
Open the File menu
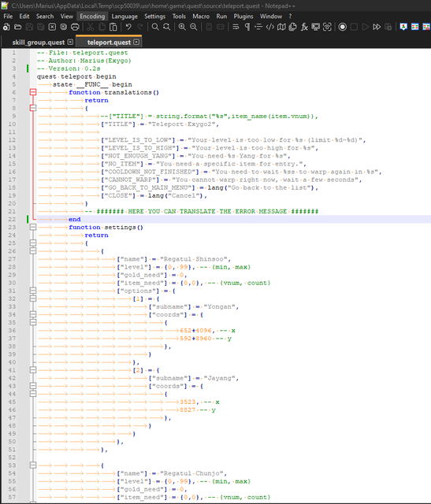(x=8, y=16)
